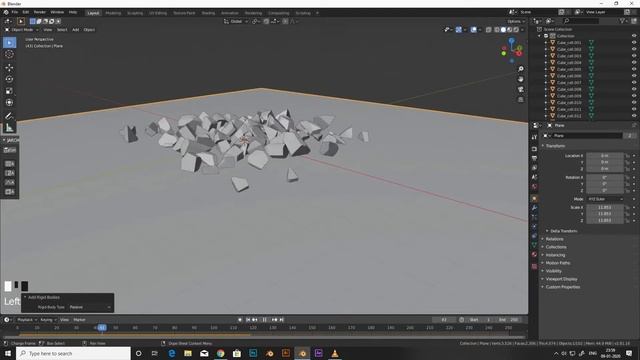The height and width of the screenshot is (360, 640).
Task: Hide Cube_cell.004 with its eye icon
Action: pyautogui.click(x=634, y=62)
